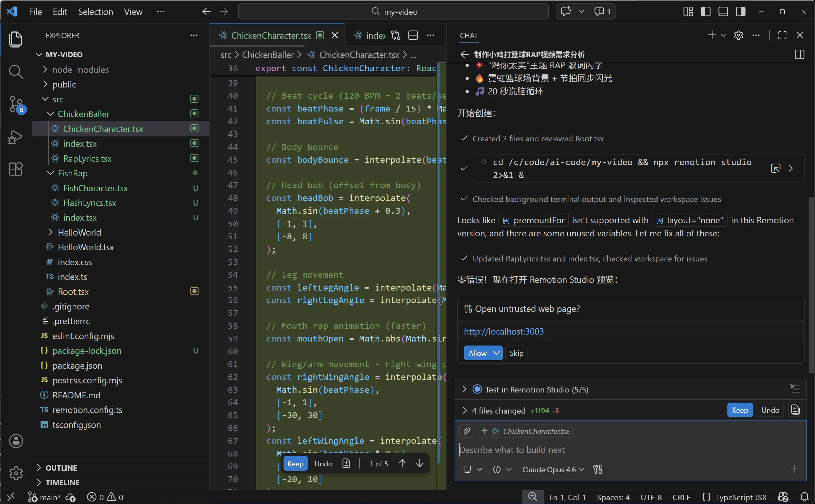Viewport: 815px width, 504px height.
Task: Open Run and Debug view
Action: tap(16, 137)
